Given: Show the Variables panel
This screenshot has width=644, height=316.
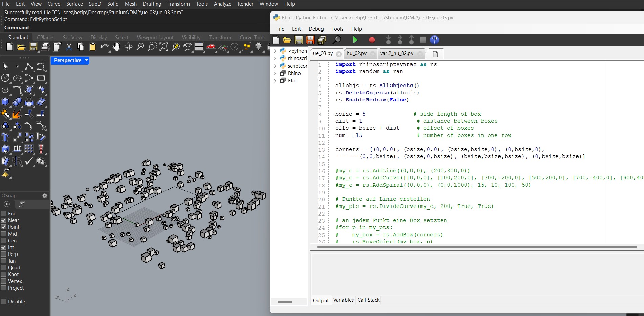Looking at the screenshot, I should (x=343, y=300).
